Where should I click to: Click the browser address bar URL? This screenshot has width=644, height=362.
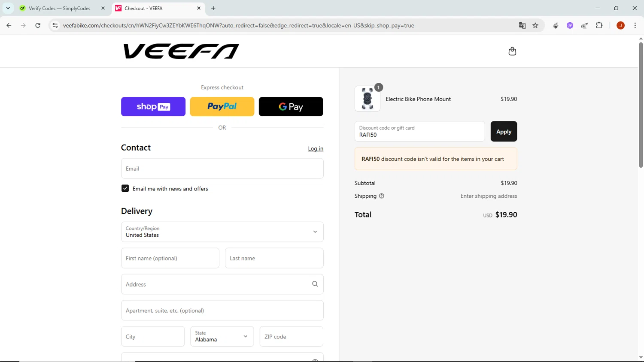[238, 25]
